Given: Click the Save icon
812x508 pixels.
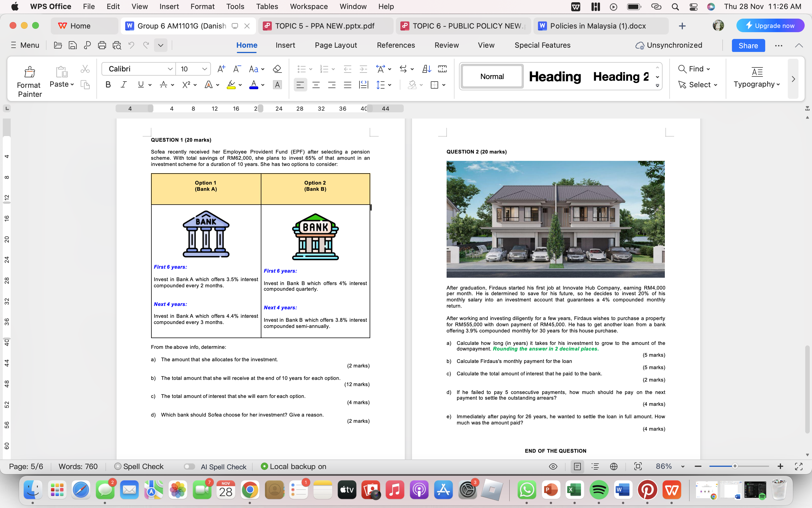Looking at the screenshot, I should tap(72, 45).
